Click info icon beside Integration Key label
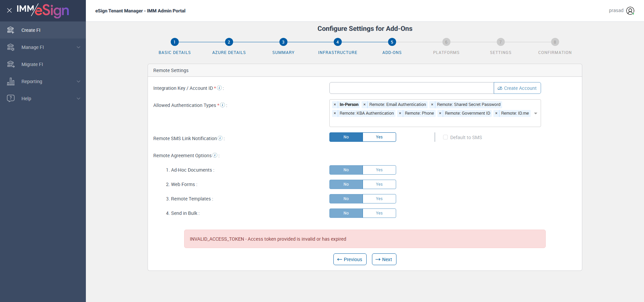 pos(219,88)
